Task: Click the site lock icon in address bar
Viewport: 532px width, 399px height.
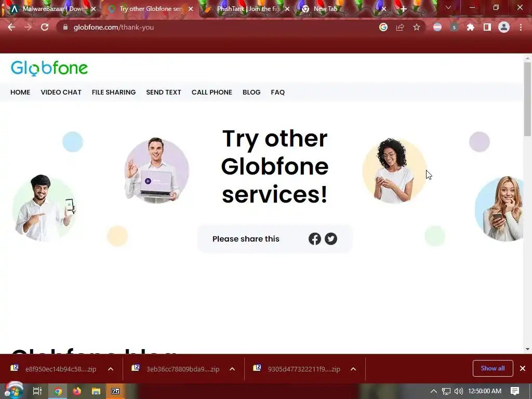Action: tap(65, 27)
